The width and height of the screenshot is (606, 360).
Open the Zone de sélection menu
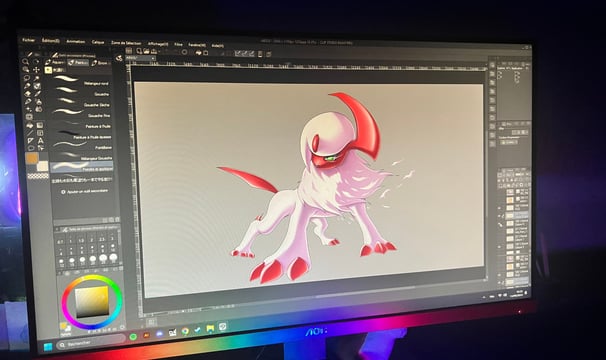[x=126, y=43]
